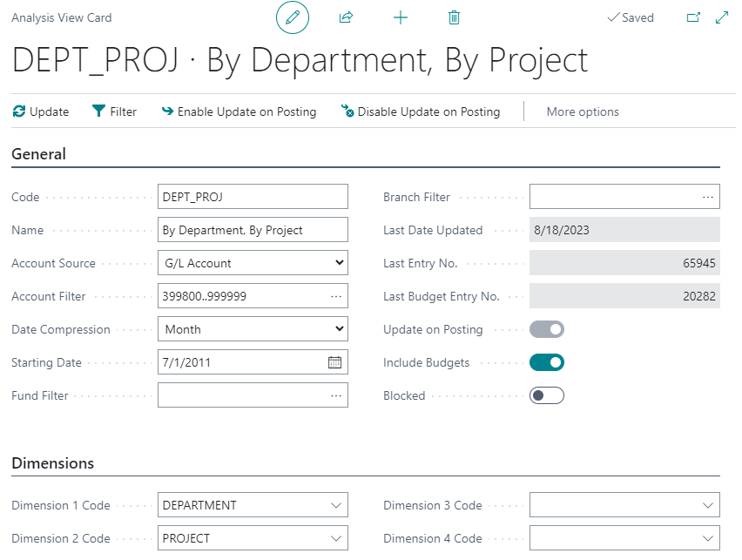Open card in new window icon
The height and width of the screenshot is (560, 742).
(693, 17)
